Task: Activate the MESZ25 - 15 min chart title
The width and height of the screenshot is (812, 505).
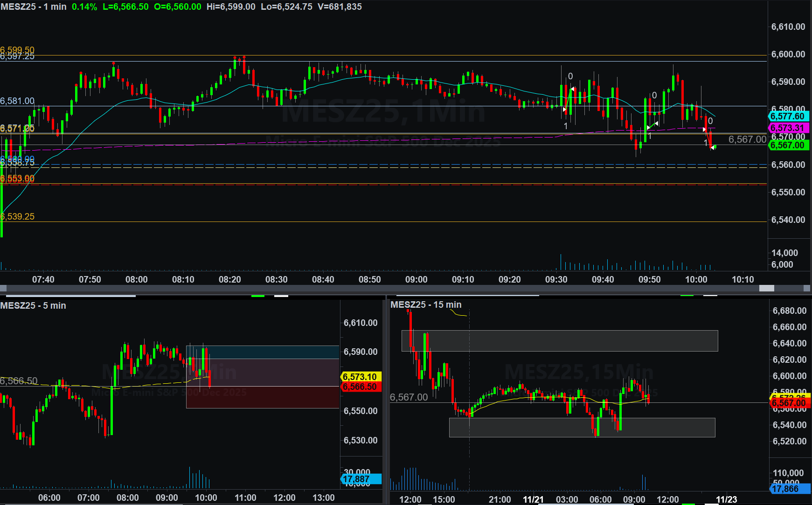Action: tap(426, 305)
